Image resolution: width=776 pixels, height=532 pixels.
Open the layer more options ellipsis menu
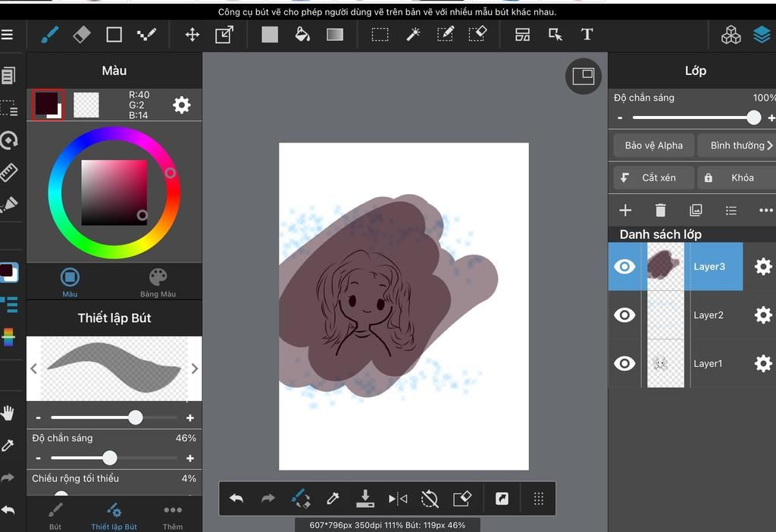765,211
